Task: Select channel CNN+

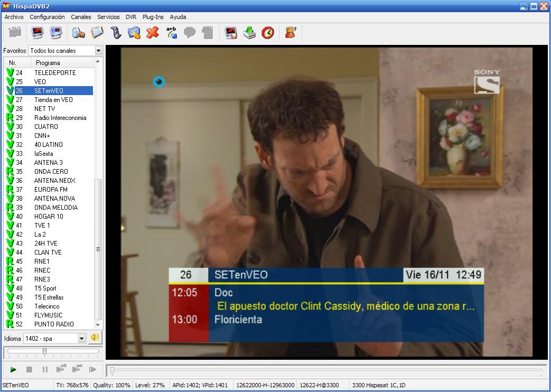Action: tap(50, 135)
